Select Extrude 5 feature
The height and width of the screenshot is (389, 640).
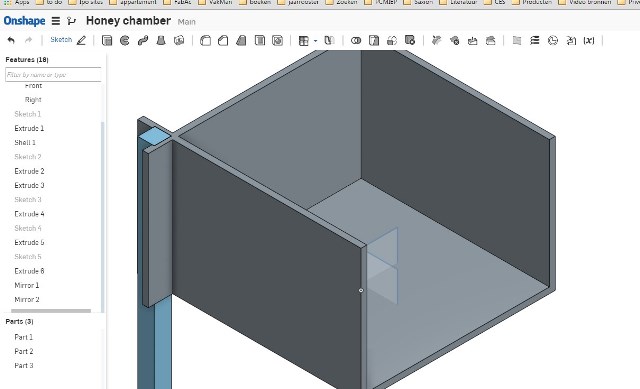(29, 242)
